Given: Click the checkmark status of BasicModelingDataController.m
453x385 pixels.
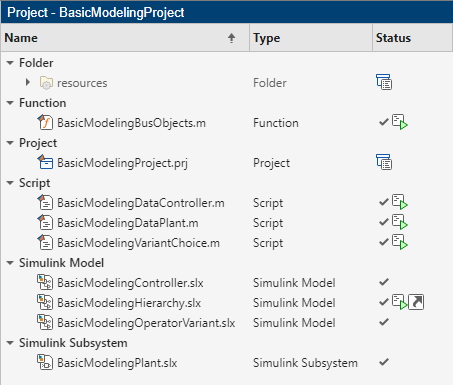Looking at the screenshot, I should coord(384,202).
